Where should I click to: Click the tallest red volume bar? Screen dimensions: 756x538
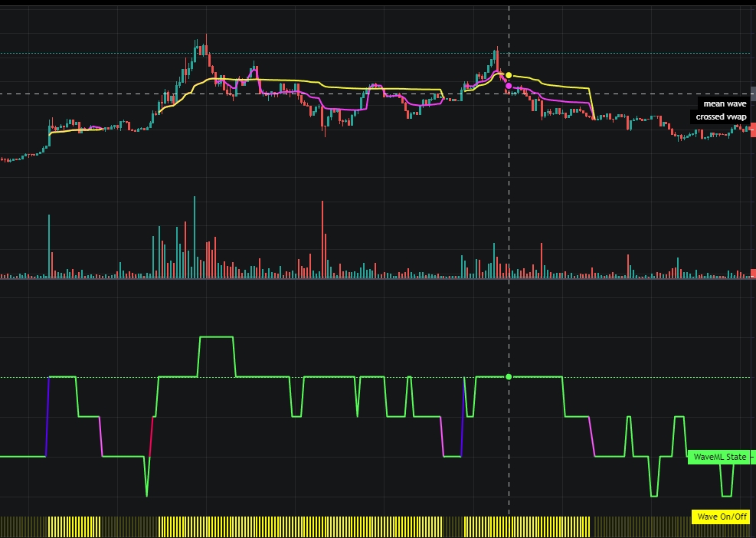point(322,238)
